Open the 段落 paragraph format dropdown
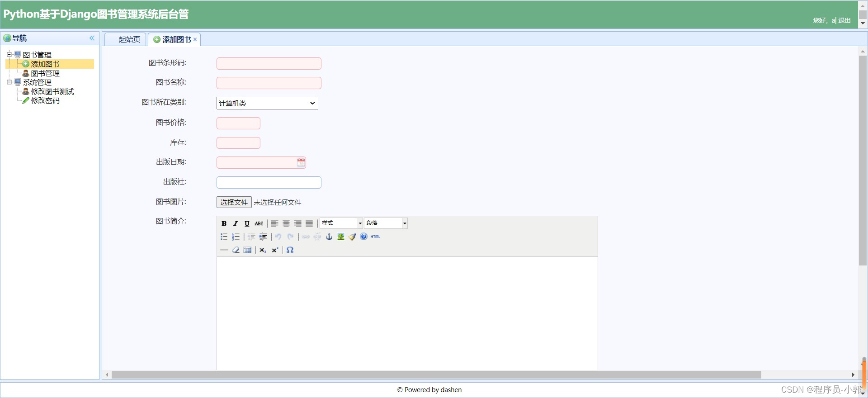Screen dimensions: 868x398 (386, 223)
